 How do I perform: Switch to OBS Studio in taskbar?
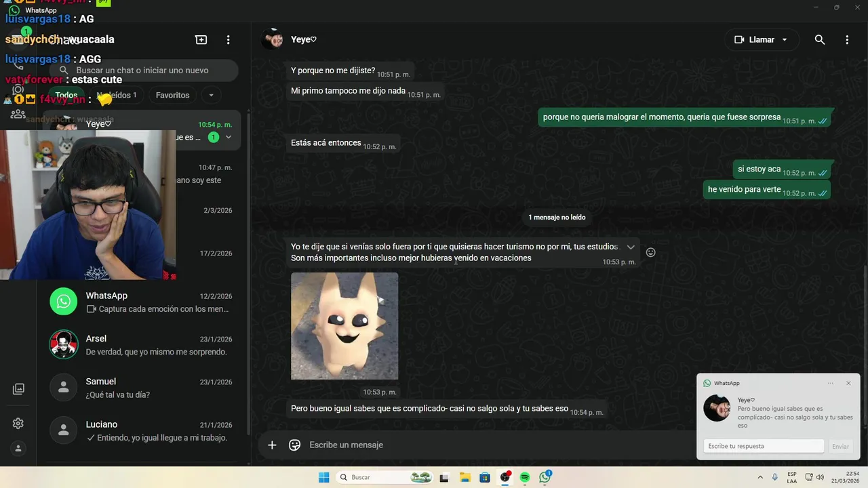pyautogui.click(x=505, y=477)
